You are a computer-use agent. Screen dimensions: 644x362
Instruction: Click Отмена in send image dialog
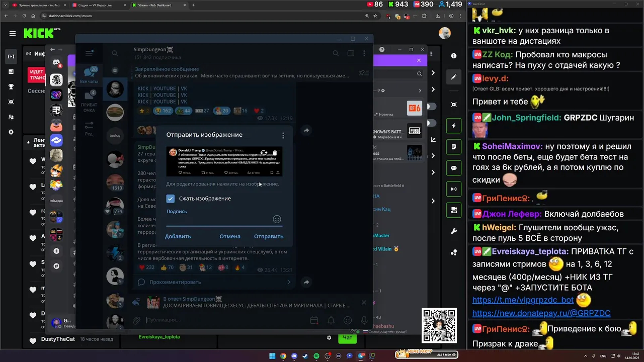coord(230,236)
